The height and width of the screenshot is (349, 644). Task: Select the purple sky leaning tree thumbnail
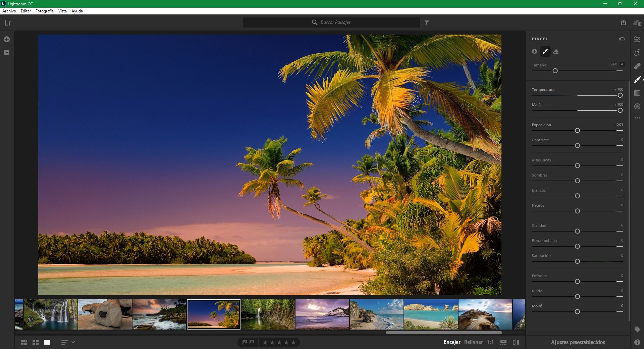pos(322,314)
